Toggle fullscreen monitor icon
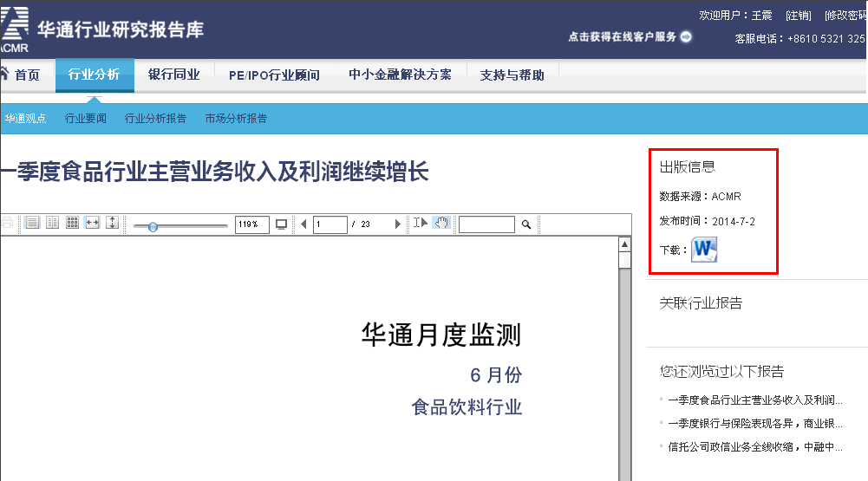 (x=281, y=224)
